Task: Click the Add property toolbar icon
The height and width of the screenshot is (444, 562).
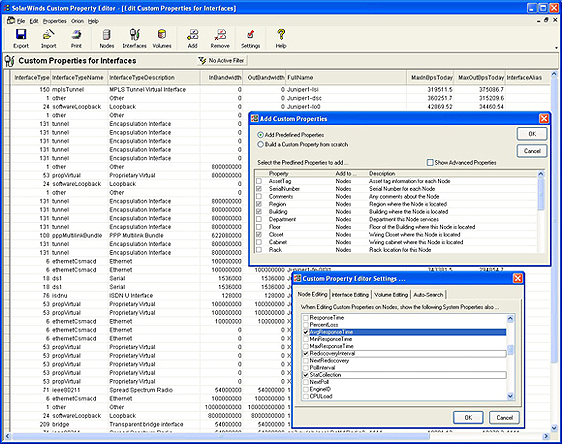Action: coord(192,35)
